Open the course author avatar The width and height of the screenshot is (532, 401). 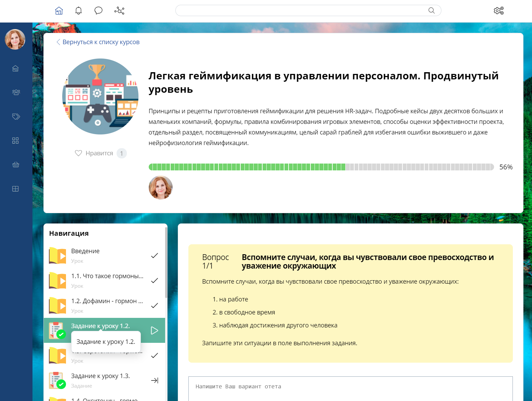161,187
